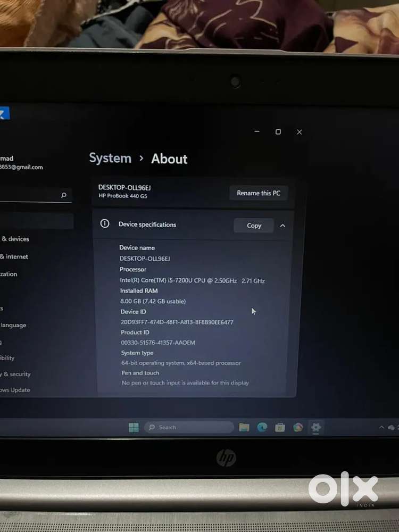Open Microsoft Edge from the taskbar
The height and width of the screenshot is (532, 399).
click(262, 427)
